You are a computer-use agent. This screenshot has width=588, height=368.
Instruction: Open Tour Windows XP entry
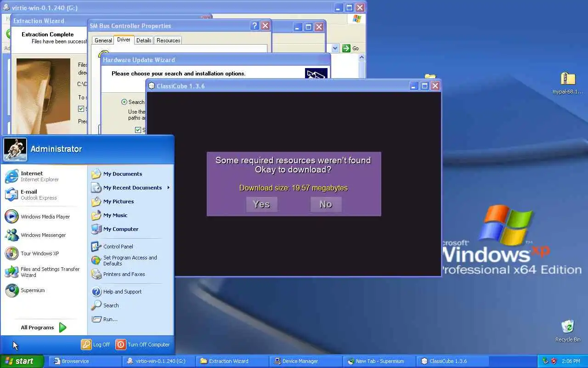pos(44,253)
